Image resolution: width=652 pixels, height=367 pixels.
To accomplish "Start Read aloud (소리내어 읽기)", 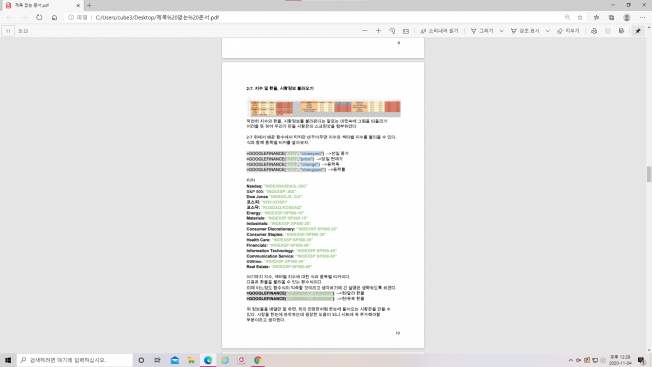I will [439, 31].
